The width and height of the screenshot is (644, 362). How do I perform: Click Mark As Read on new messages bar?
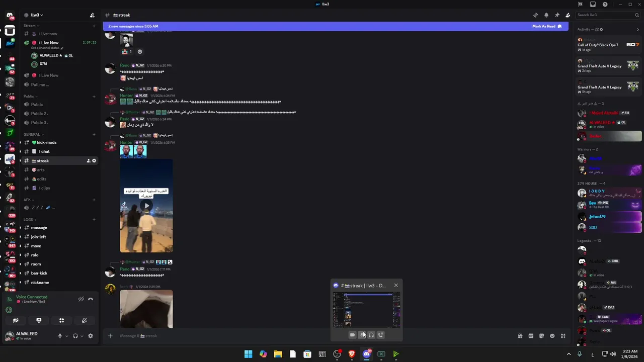[547, 26]
